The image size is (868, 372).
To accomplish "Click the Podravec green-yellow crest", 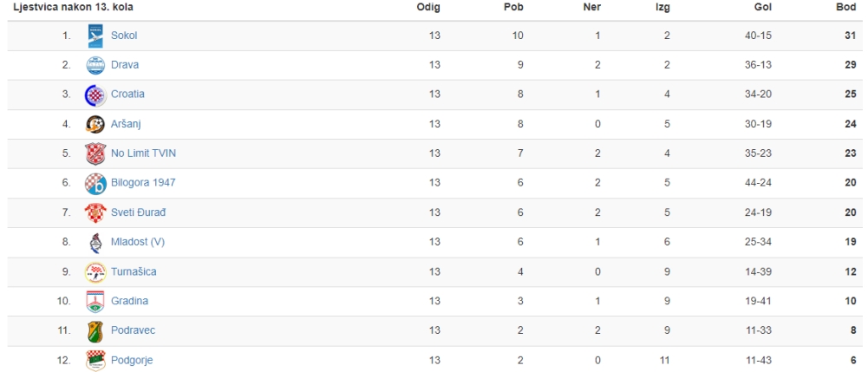I will [x=95, y=331].
